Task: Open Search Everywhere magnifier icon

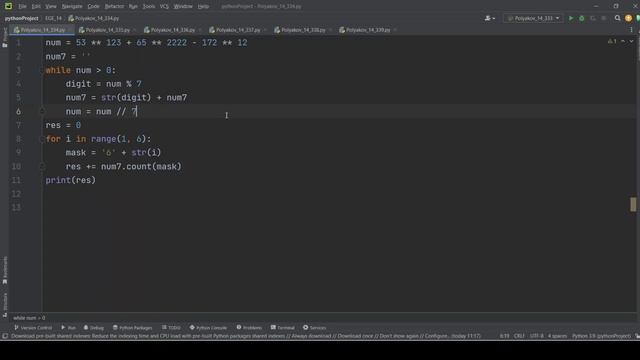Action: (x=618, y=18)
